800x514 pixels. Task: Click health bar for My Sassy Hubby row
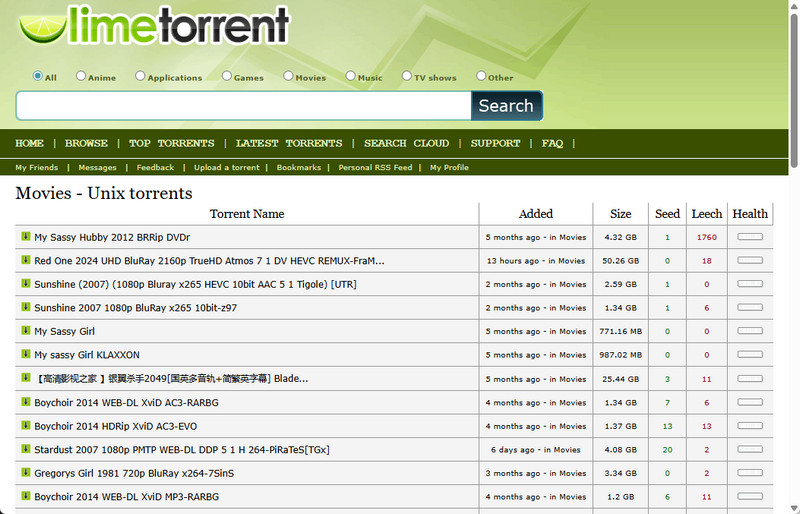[750, 237]
